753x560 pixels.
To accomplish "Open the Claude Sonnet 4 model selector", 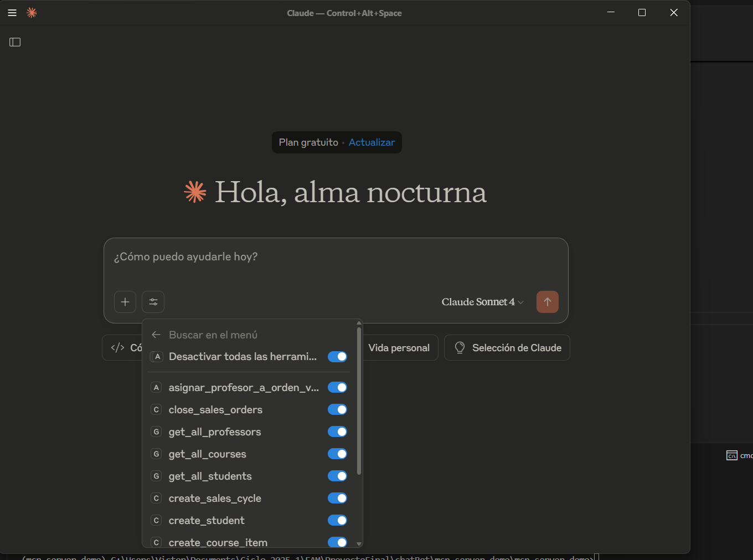I will (x=482, y=302).
